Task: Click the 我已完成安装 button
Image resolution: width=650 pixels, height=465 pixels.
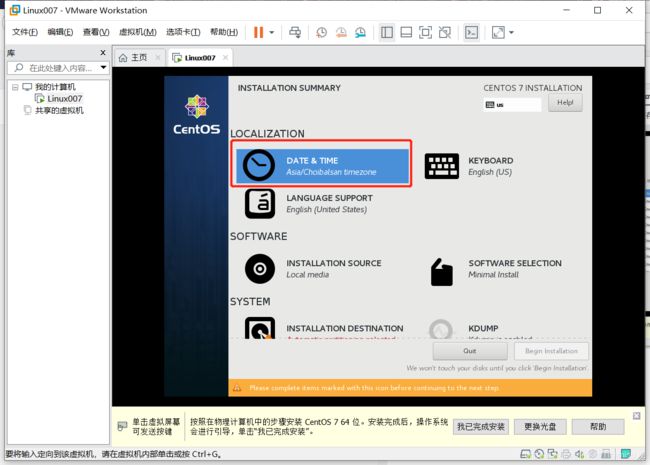Action: click(480, 426)
